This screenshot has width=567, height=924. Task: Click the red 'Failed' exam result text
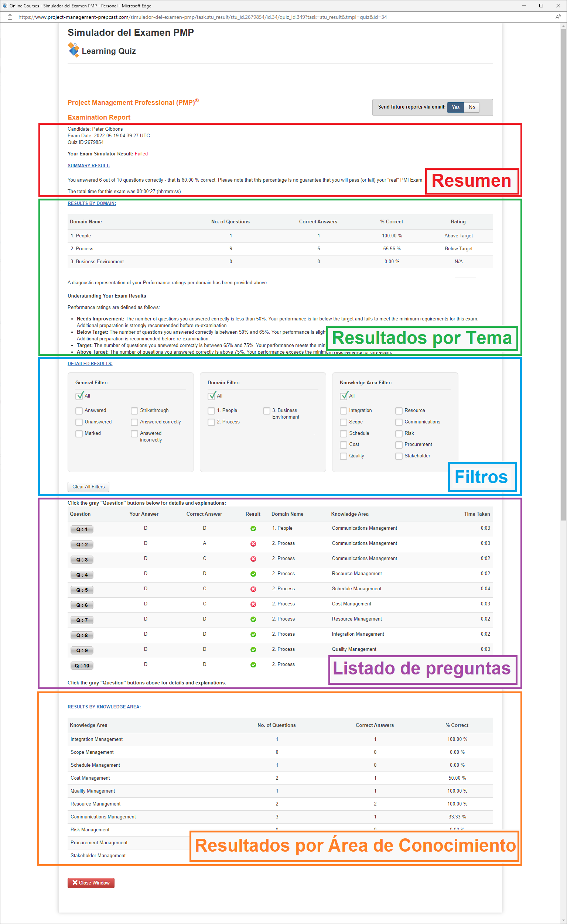click(x=141, y=154)
